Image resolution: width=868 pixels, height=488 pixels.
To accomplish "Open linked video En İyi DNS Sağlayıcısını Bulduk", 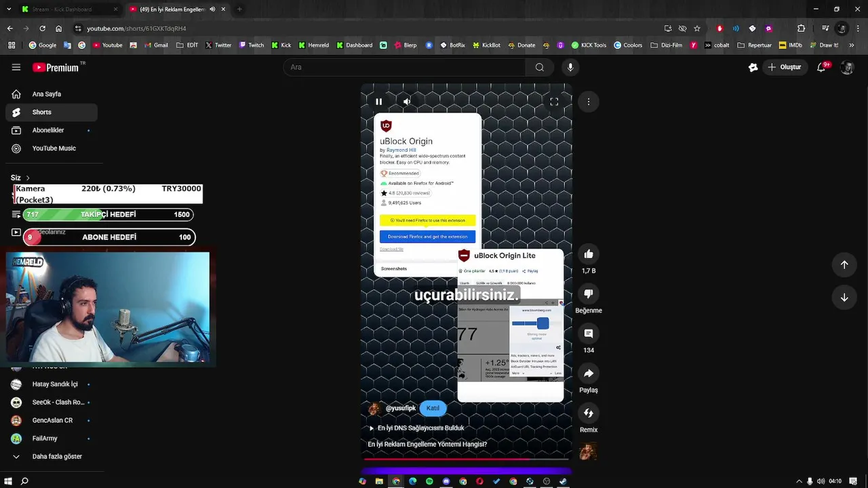I will click(x=416, y=428).
